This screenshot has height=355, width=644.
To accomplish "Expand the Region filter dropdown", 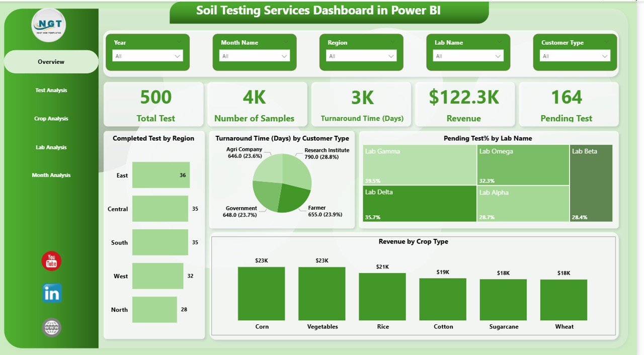I will [392, 56].
